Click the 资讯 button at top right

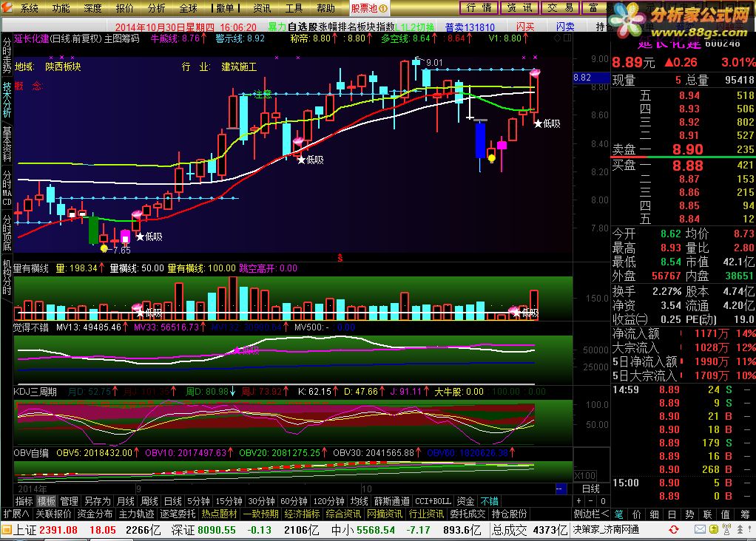(519, 7)
